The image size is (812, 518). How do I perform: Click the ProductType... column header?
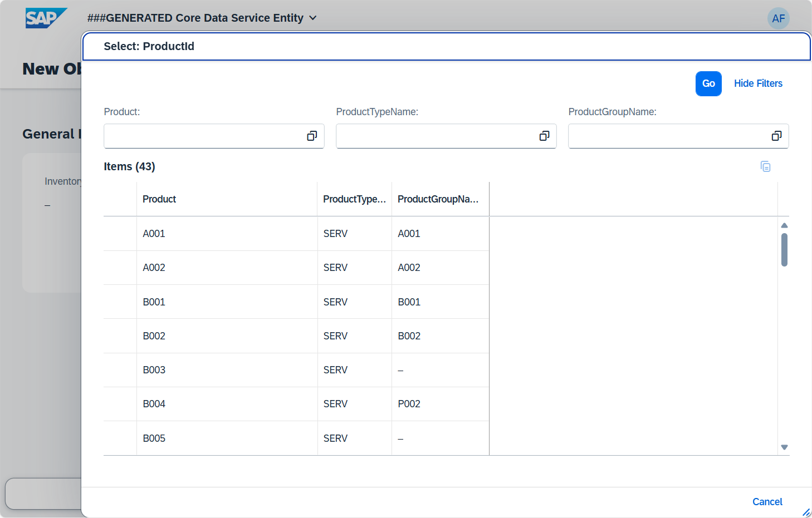point(355,199)
